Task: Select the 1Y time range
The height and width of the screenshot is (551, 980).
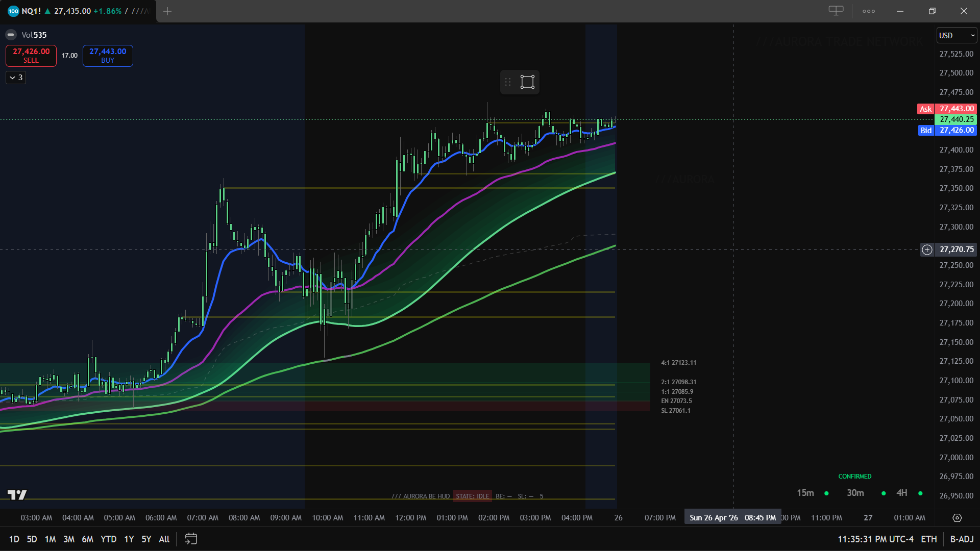Action: [129, 539]
